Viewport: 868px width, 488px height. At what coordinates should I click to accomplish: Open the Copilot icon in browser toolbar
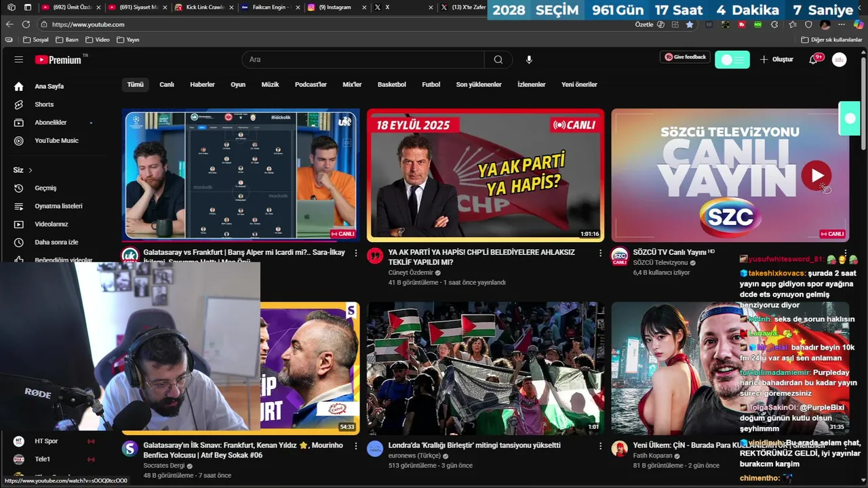coord(858,24)
